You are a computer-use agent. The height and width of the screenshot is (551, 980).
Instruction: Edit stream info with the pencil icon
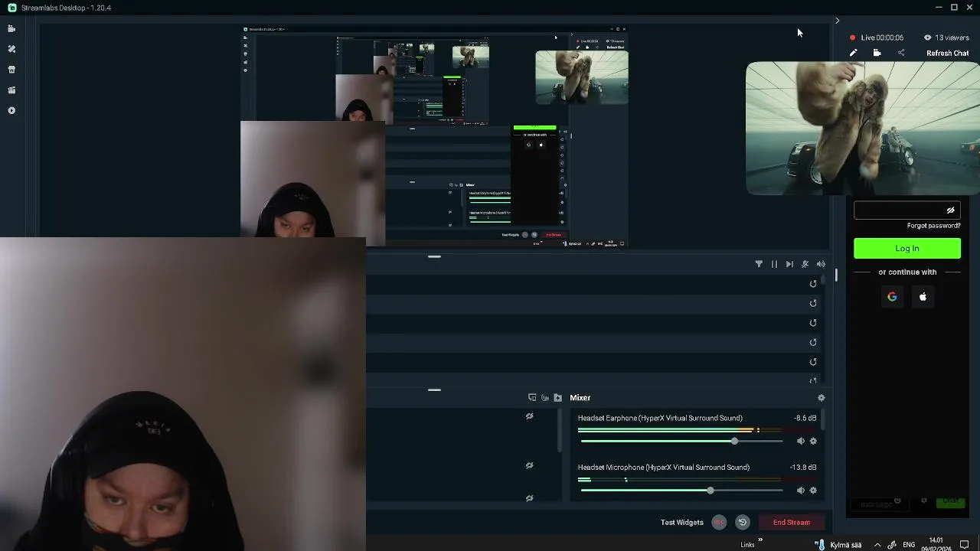[x=854, y=53]
